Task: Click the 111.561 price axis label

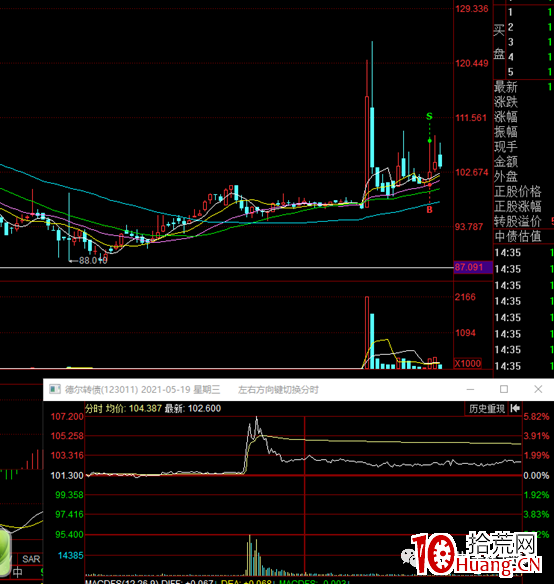Action: pyautogui.click(x=471, y=118)
